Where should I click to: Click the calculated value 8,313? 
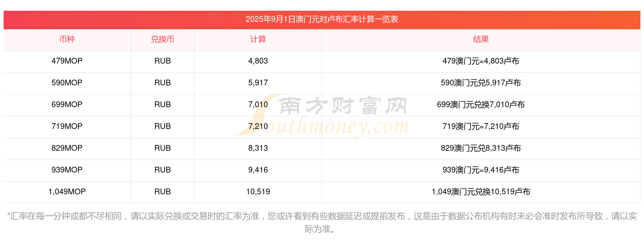(x=258, y=148)
